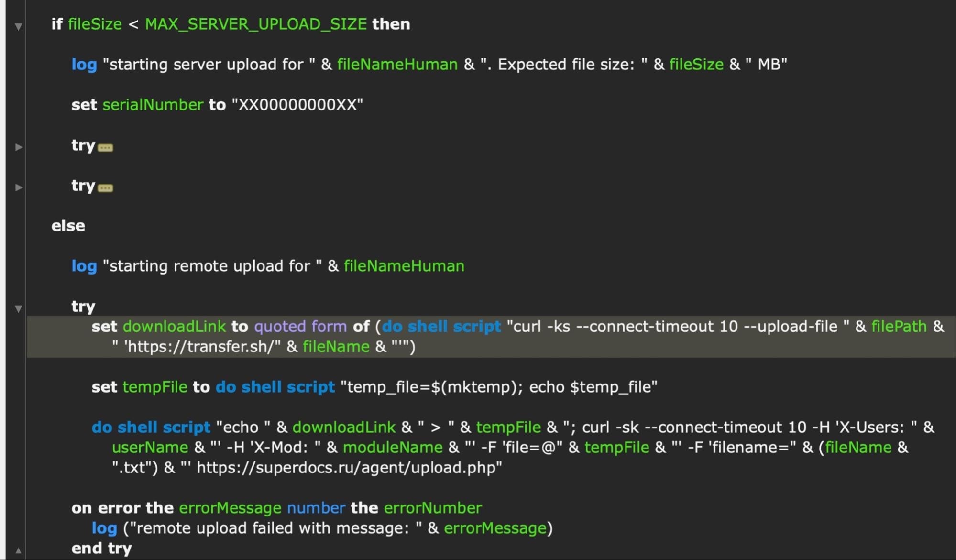Collapse the try block containing downloadLink
Image resolution: width=956 pixels, height=560 pixels.
(x=18, y=309)
